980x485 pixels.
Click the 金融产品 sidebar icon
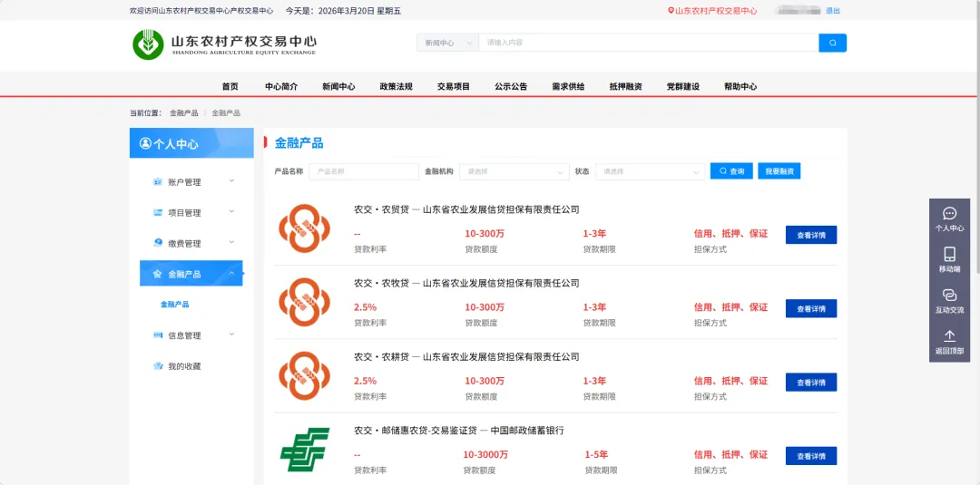point(158,274)
